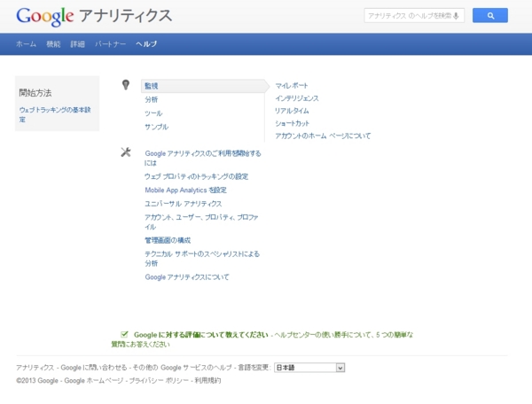Click footer アナリティクス link
Screen dimensions: 532x404
point(35,368)
